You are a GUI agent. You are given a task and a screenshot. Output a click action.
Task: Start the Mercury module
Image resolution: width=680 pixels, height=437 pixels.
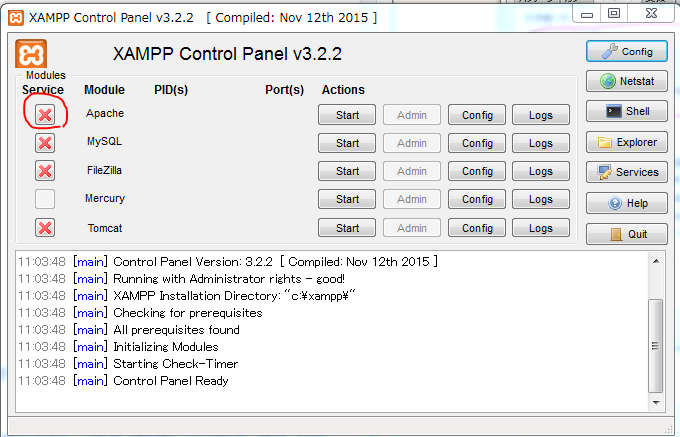(x=347, y=199)
